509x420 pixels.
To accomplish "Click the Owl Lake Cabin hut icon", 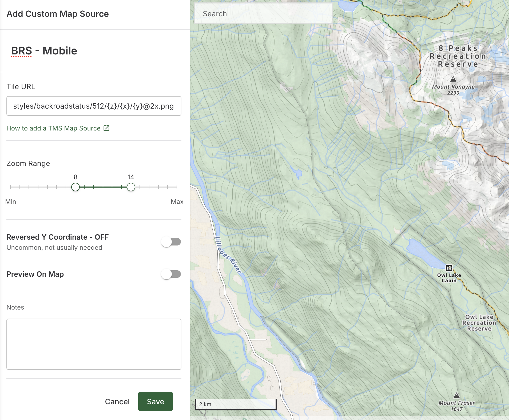I will click(x=449, y=268).
